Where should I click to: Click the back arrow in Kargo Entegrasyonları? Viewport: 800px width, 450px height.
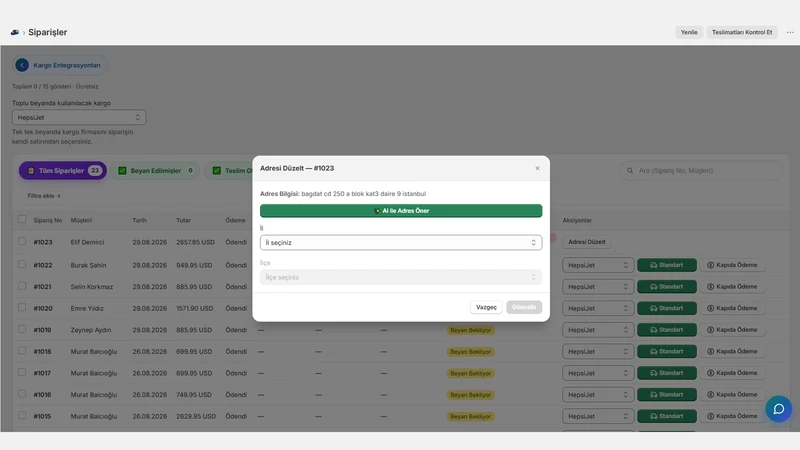[x=22, y=65]
